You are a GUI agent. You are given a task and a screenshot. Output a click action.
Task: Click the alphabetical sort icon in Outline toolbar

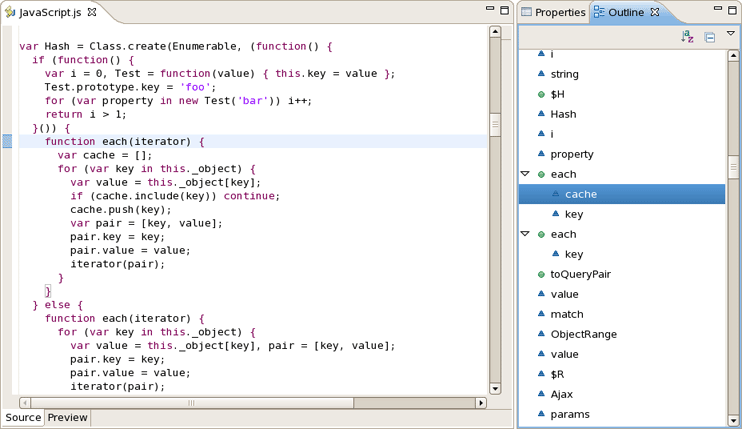pos(687,37)
